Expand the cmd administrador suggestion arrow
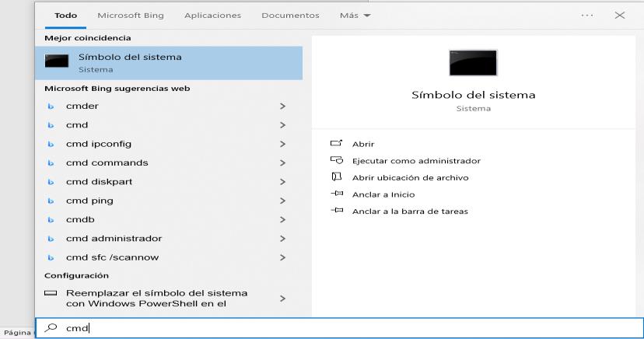Viewport: 644px width, 339px height. click(282, 238)
